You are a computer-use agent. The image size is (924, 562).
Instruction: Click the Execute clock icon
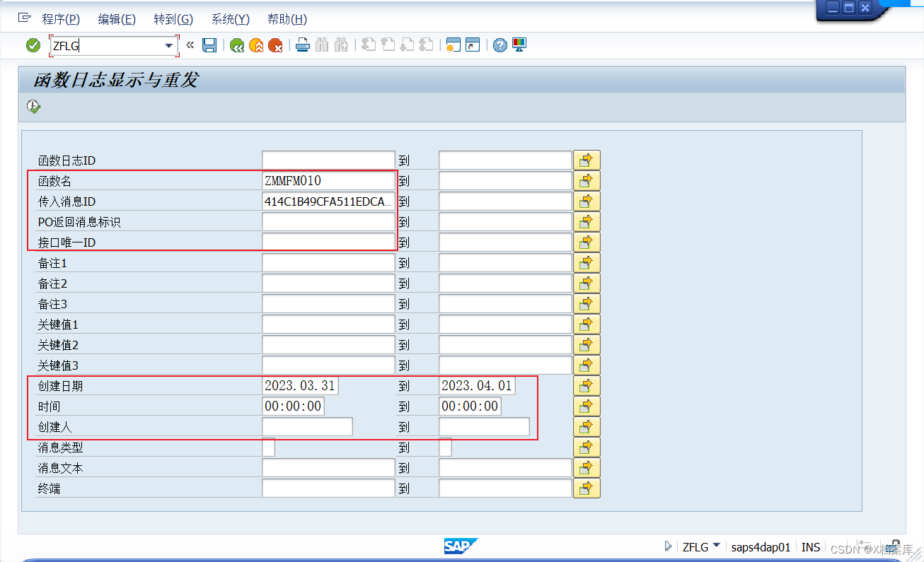33,107
